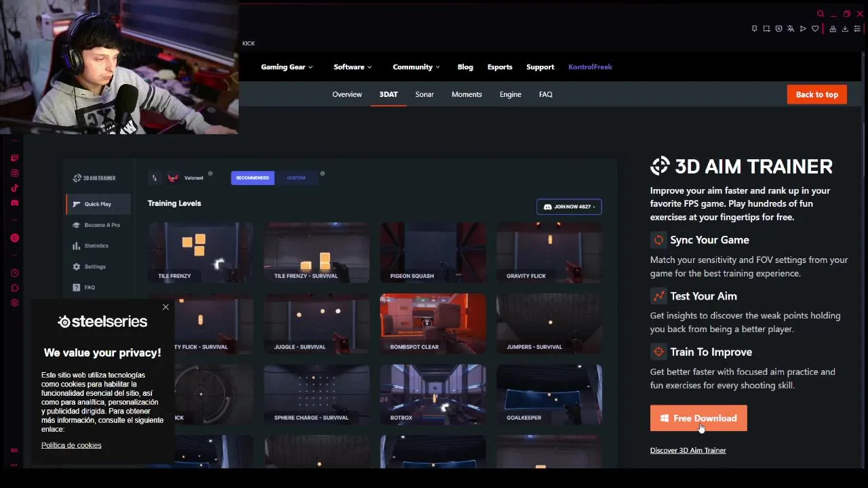Open the Jumpers - Survival level
The width and height of the screenshot is (868, 488).
[x=549, y=323]
